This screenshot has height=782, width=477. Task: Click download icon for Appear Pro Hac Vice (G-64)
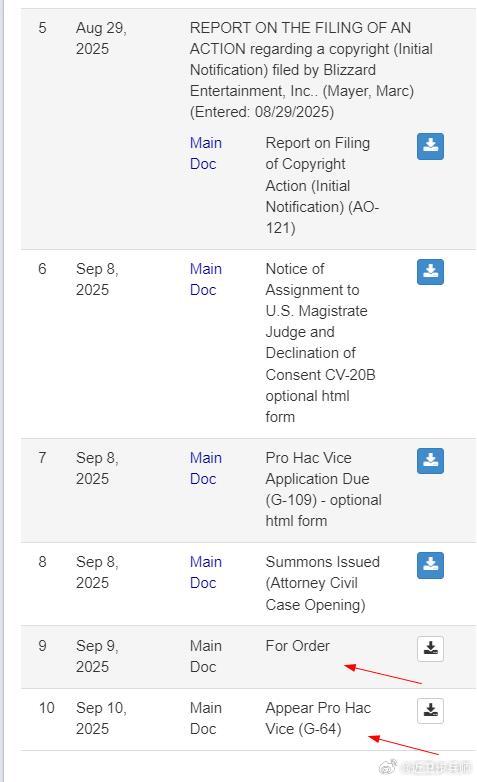pos(430,711)
